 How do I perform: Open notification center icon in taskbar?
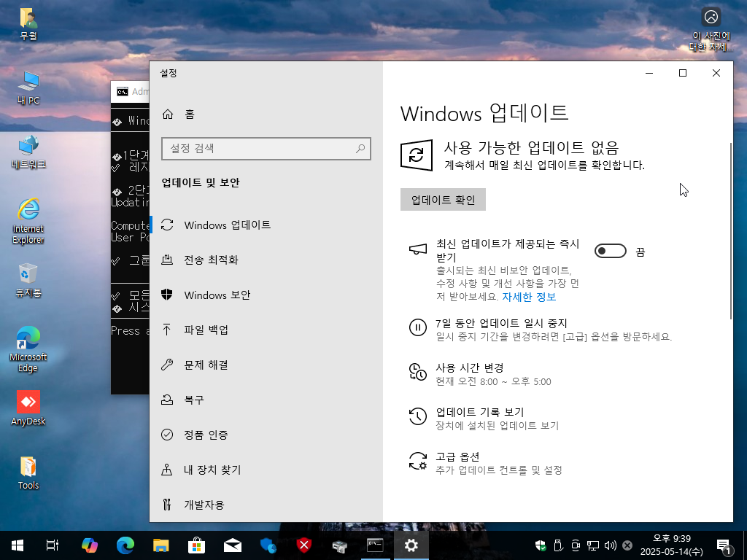(724, 545)
